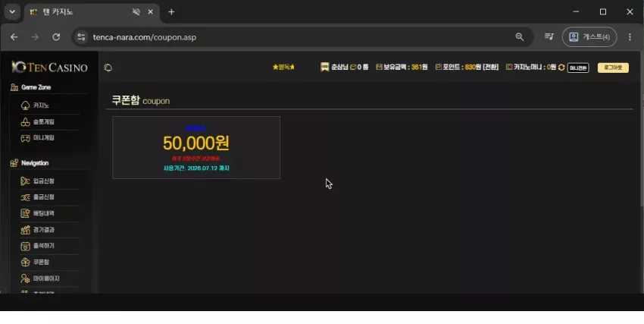Image resolution: width=644 pixels, height=324 pixels.
Task: Open 출석하기 menu item
Action: coord(43,246)
